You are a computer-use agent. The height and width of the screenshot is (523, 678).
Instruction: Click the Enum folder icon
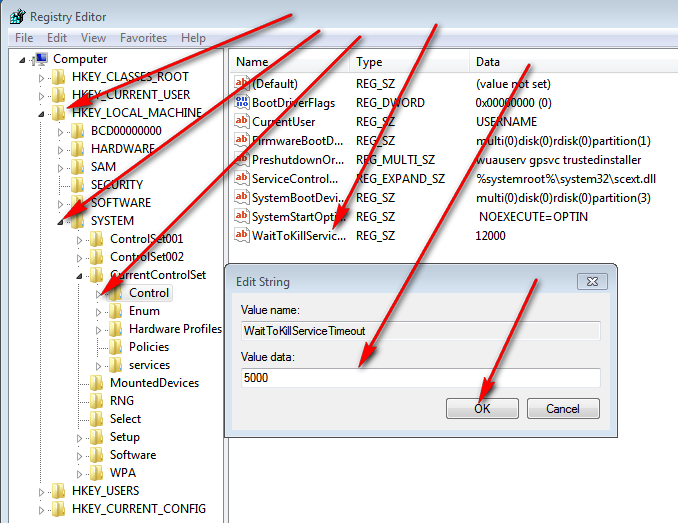click(115, 311)
